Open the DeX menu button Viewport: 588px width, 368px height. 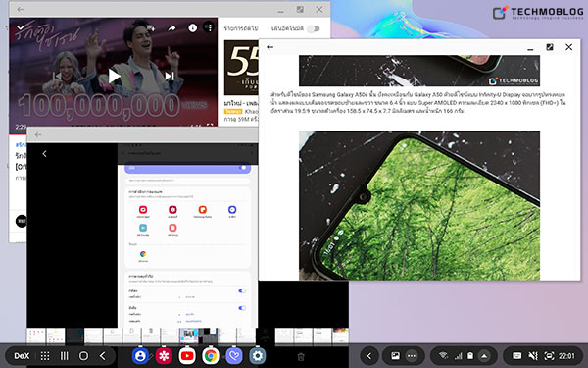[x=22, y=356]
